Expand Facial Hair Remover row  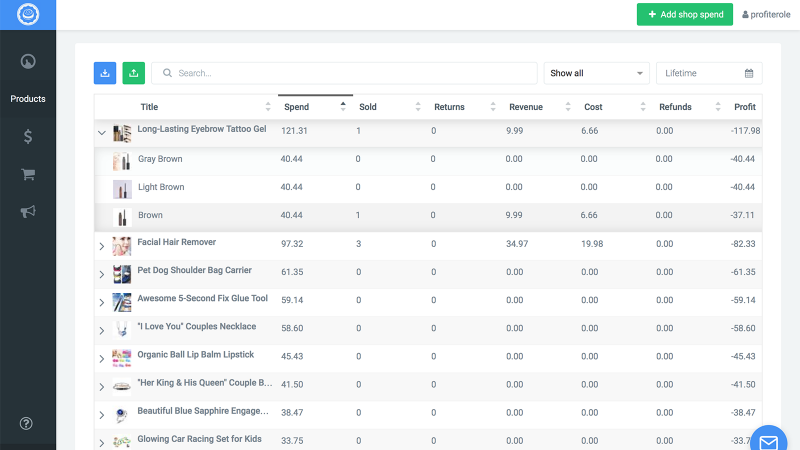(x=102, y=246)
